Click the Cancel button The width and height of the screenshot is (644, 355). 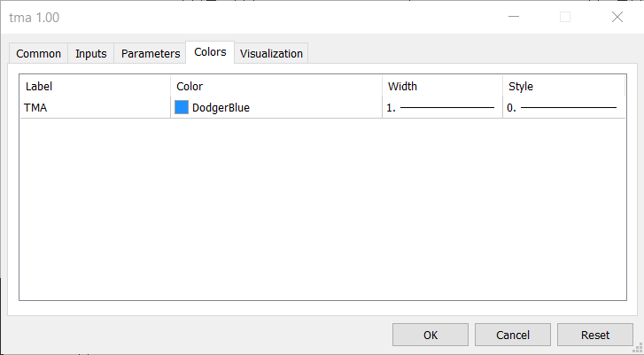click(513, 335)
